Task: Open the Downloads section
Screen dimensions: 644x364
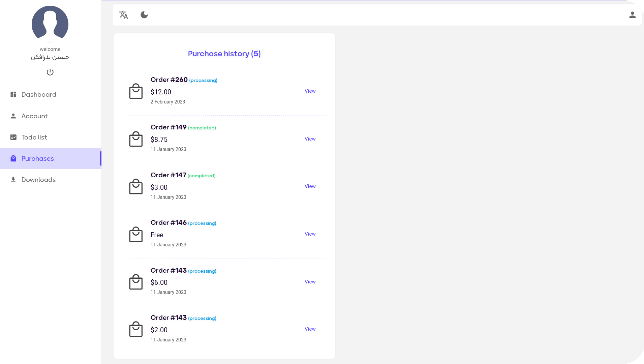Action: click(51, 180)
